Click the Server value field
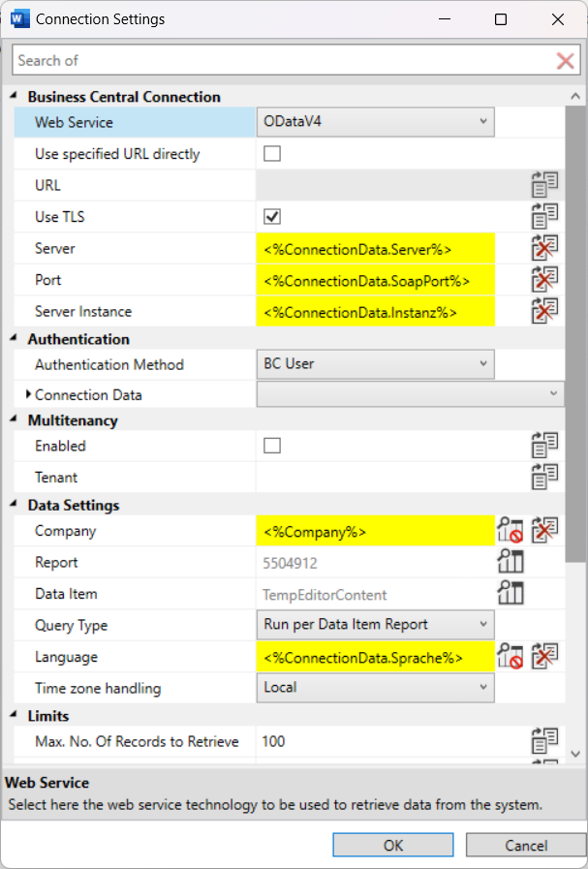This screenshot has width=588, height=869. [x=375, y=248]
